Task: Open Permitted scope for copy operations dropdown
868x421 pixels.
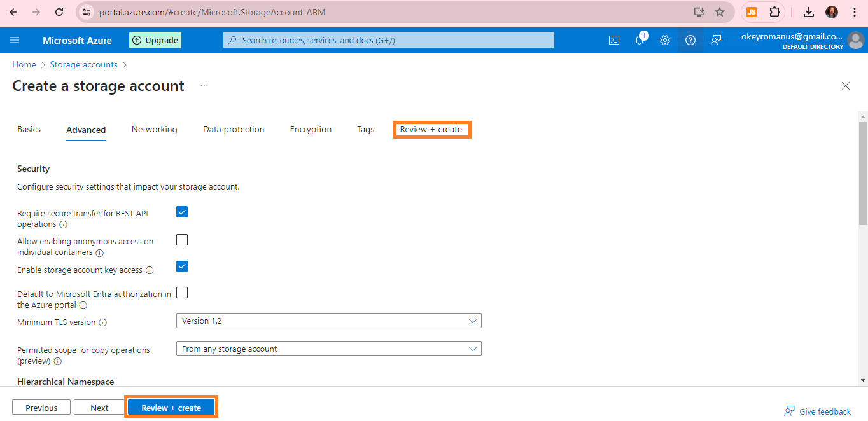Action: (328, 349)
